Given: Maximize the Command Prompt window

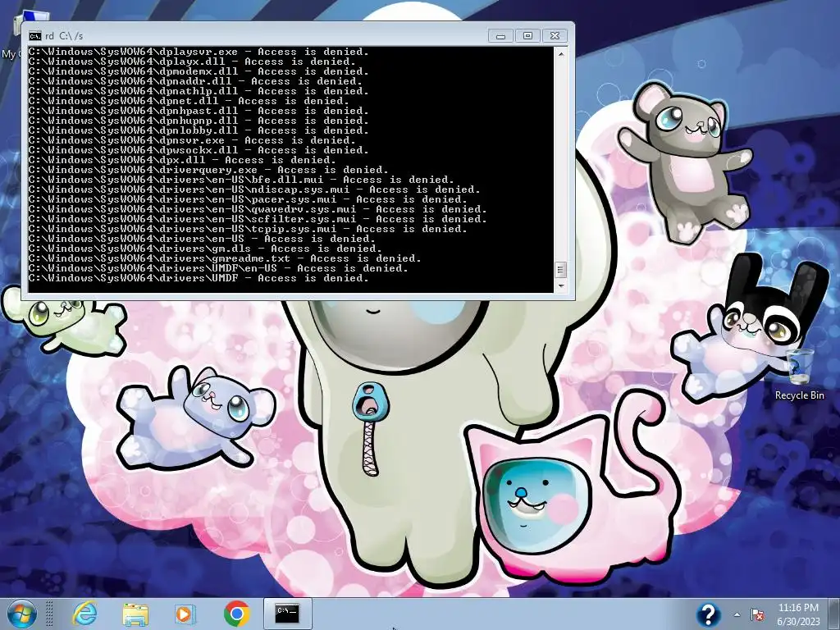Looking at the screenshot, I should 527,36.
